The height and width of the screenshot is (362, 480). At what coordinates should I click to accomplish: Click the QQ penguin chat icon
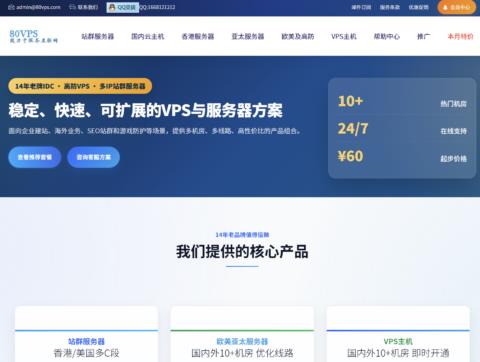point(112,7)
